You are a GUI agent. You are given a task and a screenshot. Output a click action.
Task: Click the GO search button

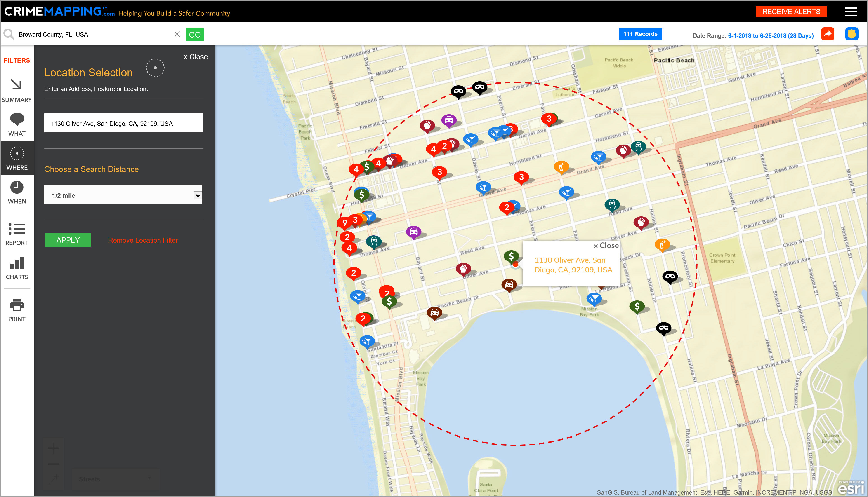(195, 35)
